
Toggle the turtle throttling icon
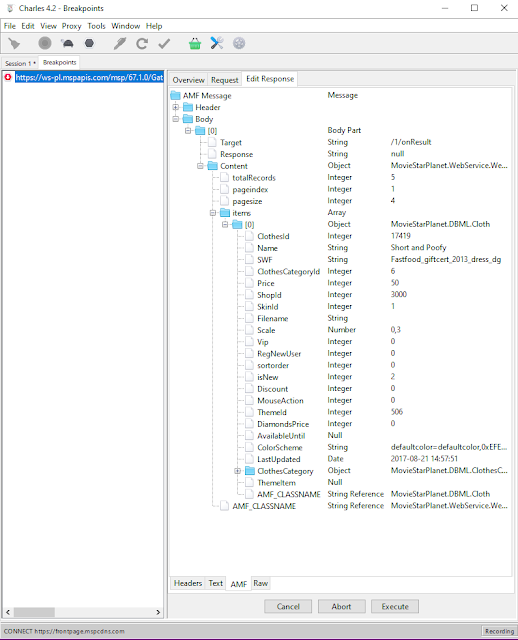[67, 43]
